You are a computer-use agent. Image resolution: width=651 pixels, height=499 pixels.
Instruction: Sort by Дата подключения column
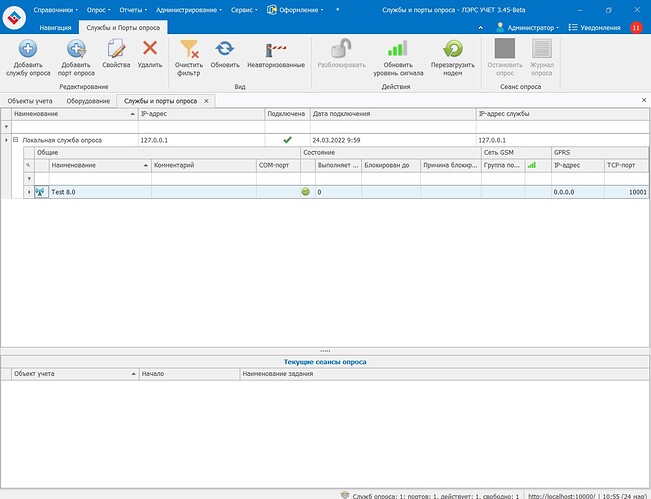pos(393,114)
